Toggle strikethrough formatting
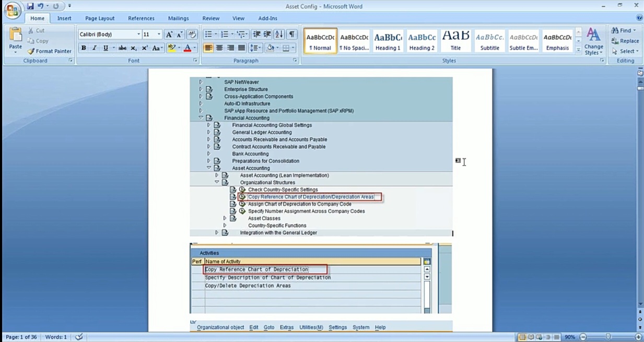The image size is (644, 342). coord(122,48)
